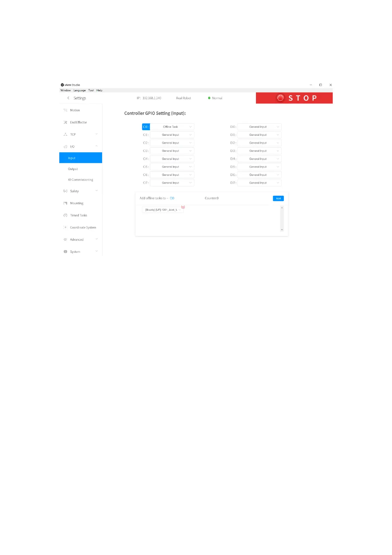Click the I/O sidebar icon
Viewport: 392px width, 555px height.
coord(65,147)
